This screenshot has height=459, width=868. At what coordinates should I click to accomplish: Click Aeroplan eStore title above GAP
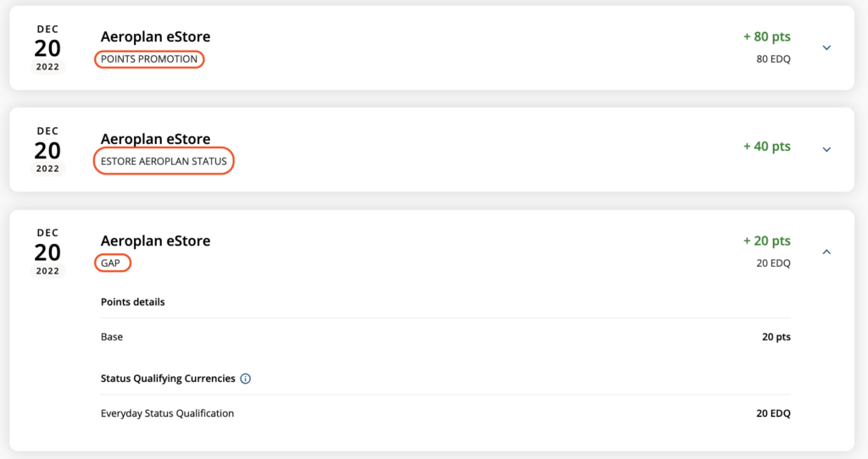155,241
